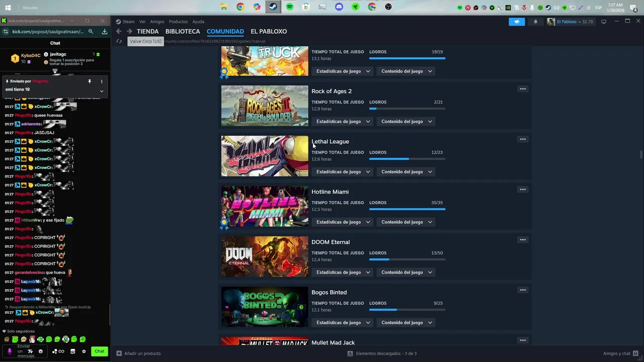This screenshot has height=362, width=644.
Task: Expand Contenido del juego for Rock of Ages 2
Action: 406,121
